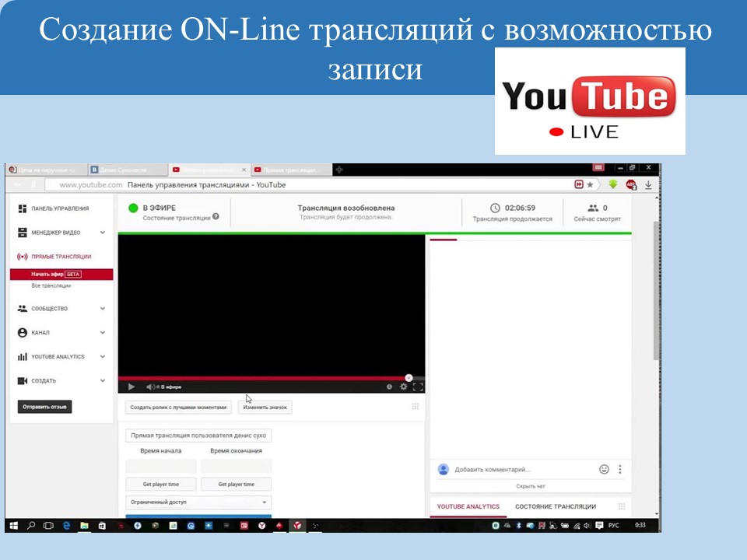Viewport: 747px width, 560px height.
Task: Click the grid handle next to Состояние трансляции
Action: [x=622, y=506]
